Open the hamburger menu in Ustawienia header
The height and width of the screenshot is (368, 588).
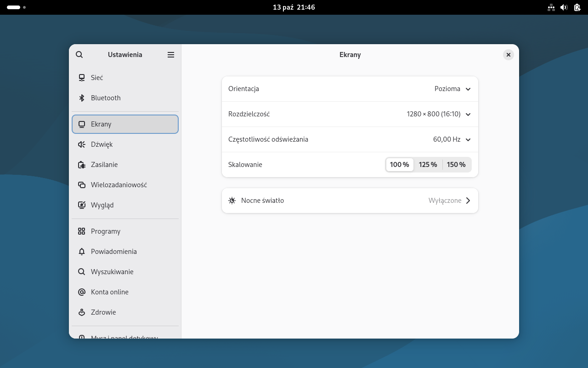171,55
